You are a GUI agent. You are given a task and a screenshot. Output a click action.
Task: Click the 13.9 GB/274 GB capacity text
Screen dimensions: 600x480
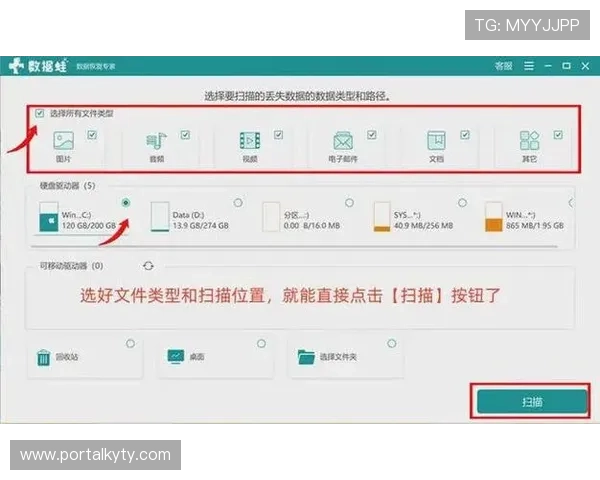[x=201, y=226]
